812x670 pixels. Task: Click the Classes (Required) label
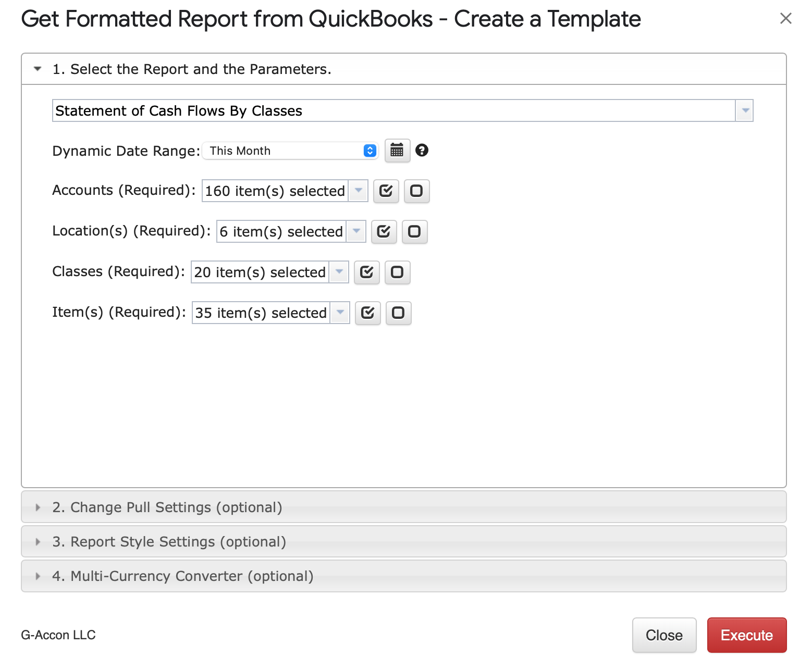click(119, 271)
